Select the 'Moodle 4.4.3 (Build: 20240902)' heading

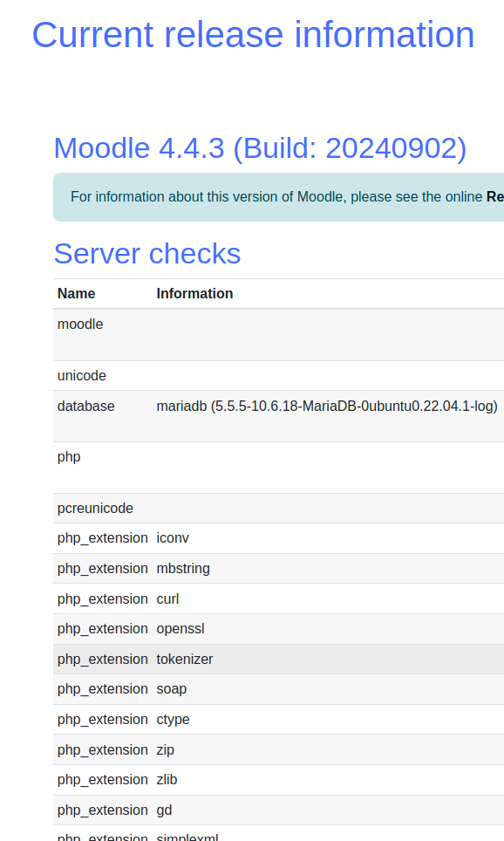260,148
